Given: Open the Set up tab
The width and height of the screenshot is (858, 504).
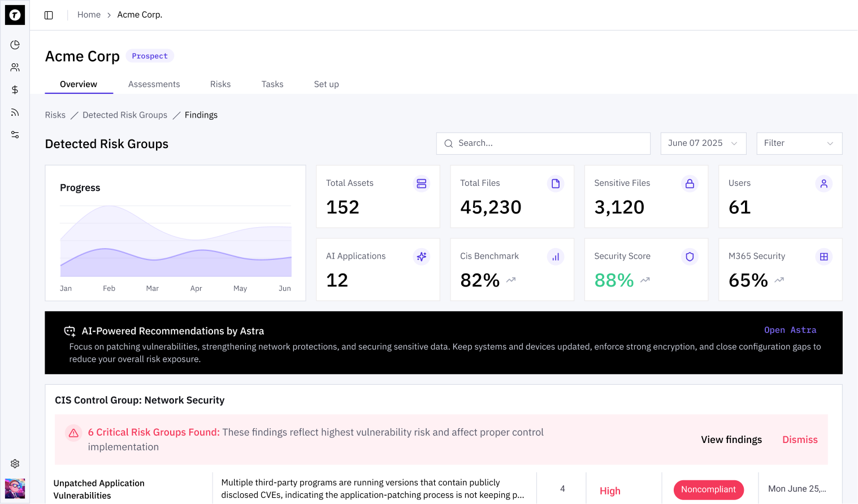Looking at the screenshot, I should (x=326, y=84).
